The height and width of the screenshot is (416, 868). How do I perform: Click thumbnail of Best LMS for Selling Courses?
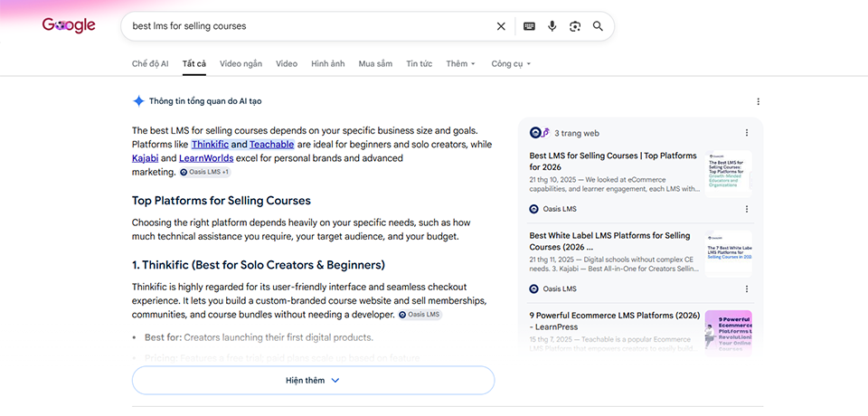pos(729,174)
